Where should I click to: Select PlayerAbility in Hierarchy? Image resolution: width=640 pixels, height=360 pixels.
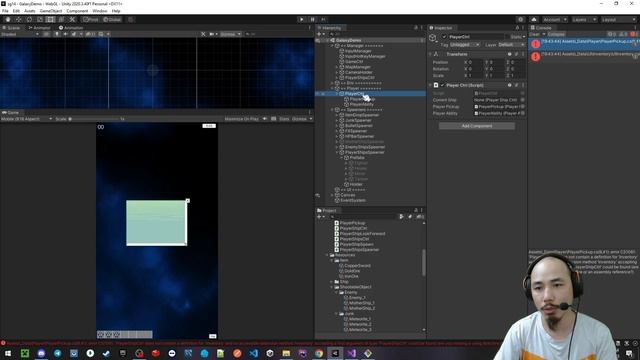361,104
